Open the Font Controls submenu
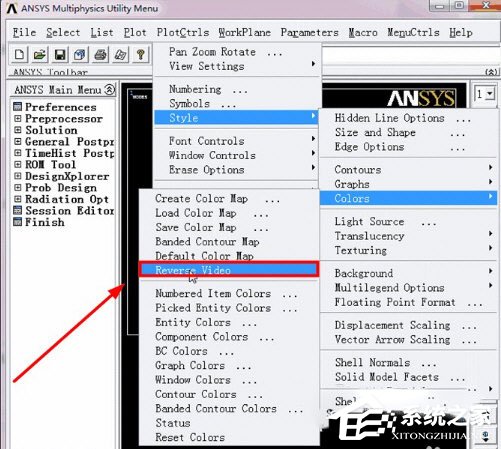Image resolution: width=501 pixels, height=449 pixels. point(237,141)
